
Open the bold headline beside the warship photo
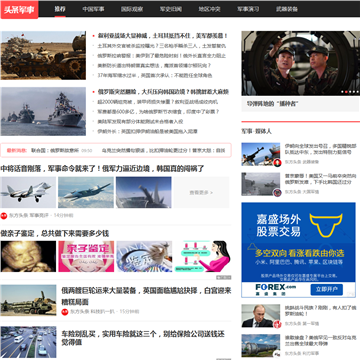pos(163,92)
